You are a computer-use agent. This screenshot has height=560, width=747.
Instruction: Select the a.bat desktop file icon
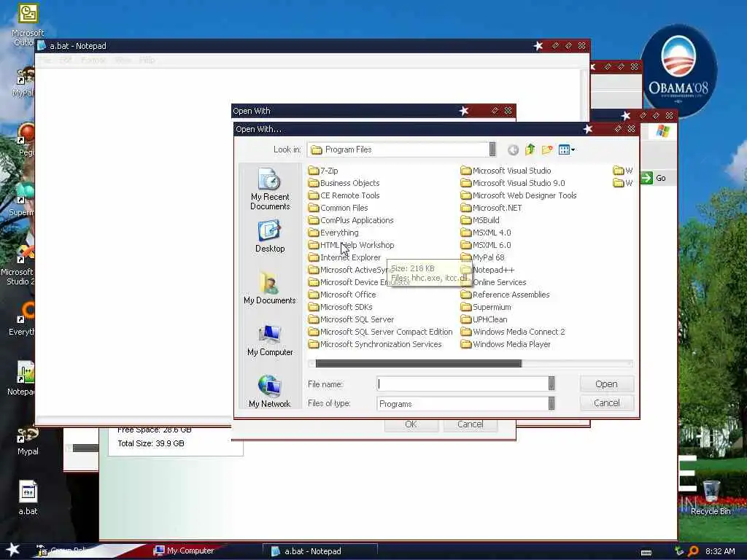[28, 498]
